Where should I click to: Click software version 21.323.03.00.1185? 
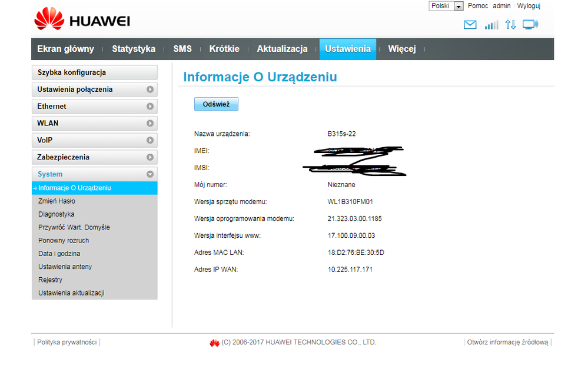(x=355, y=219)
